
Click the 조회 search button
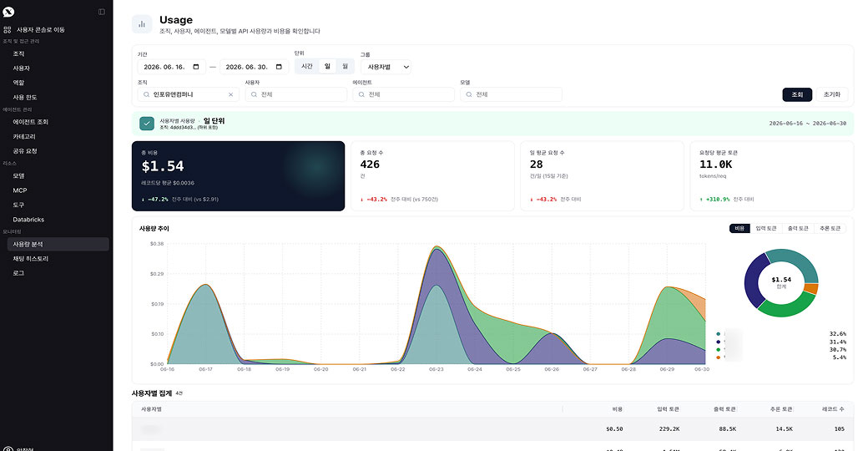797,94
